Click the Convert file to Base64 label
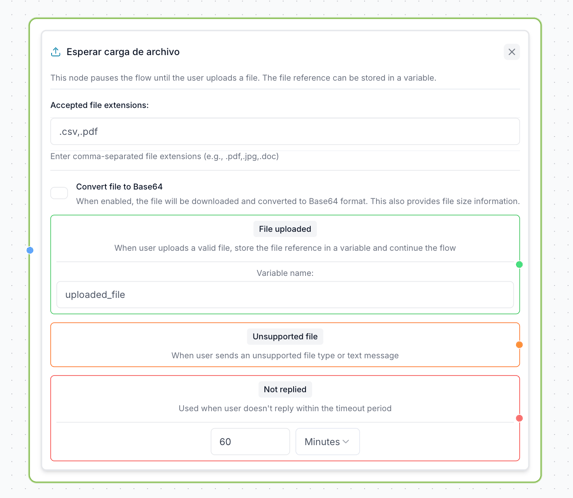The image size is (573, 498). coord(119,187)
